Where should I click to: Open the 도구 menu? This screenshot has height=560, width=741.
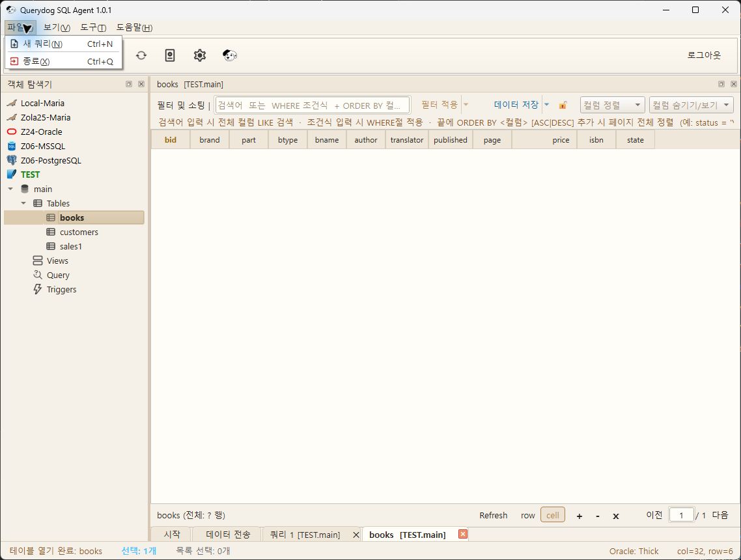pos(93,27)
